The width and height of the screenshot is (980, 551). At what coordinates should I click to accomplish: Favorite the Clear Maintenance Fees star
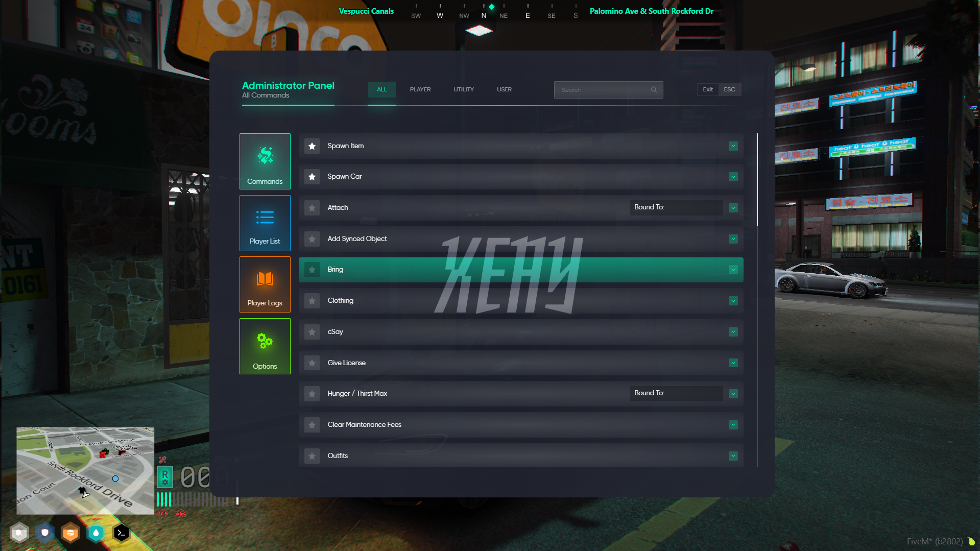pos(312,425)
